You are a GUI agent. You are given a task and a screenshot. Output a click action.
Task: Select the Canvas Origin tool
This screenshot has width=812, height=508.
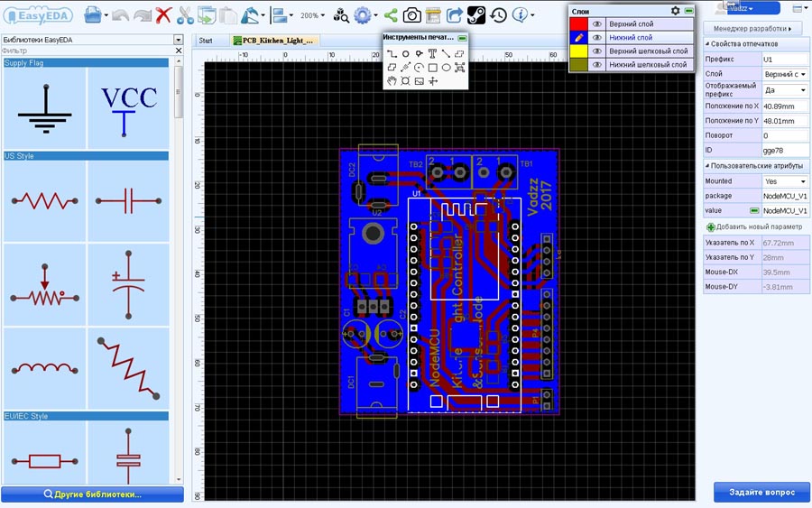click(433, 81)
